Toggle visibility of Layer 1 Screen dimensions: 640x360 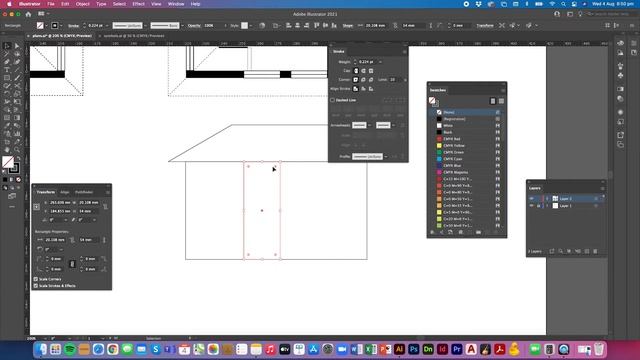coord(531,206)
